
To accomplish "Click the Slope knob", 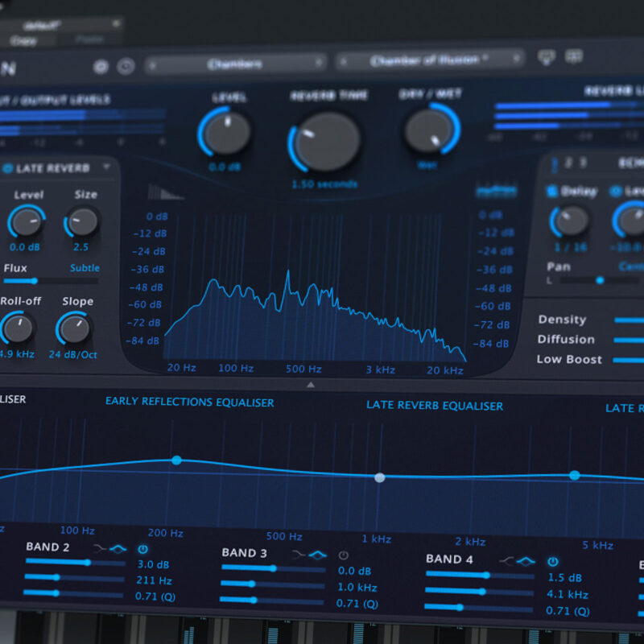I will coord(75,328).
